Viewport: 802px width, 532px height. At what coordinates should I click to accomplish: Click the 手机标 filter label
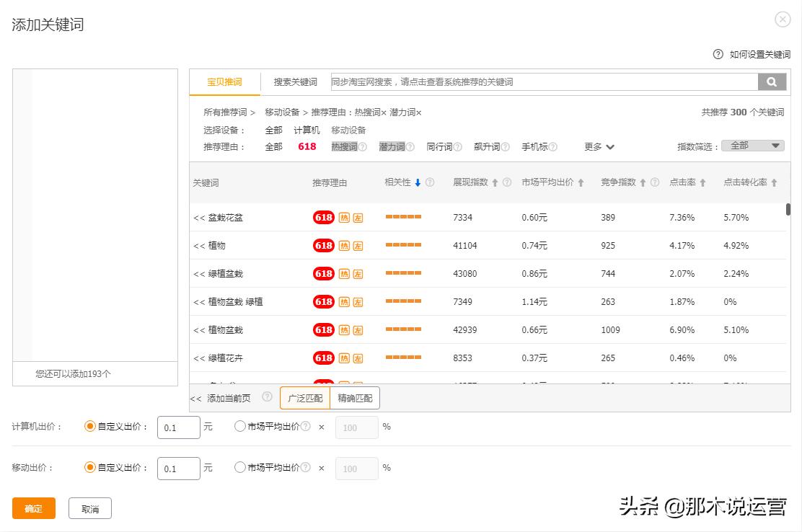[x=534, y=146]
